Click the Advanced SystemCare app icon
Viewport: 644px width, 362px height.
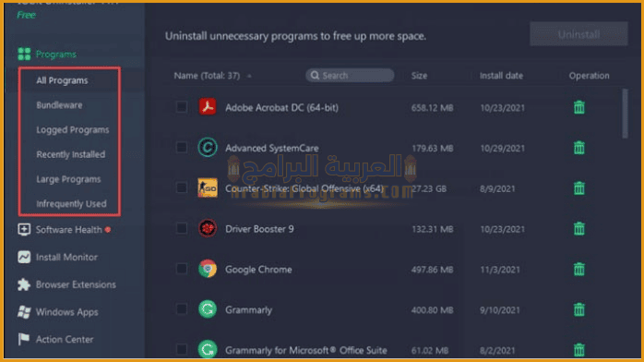(x=208, y=148)
